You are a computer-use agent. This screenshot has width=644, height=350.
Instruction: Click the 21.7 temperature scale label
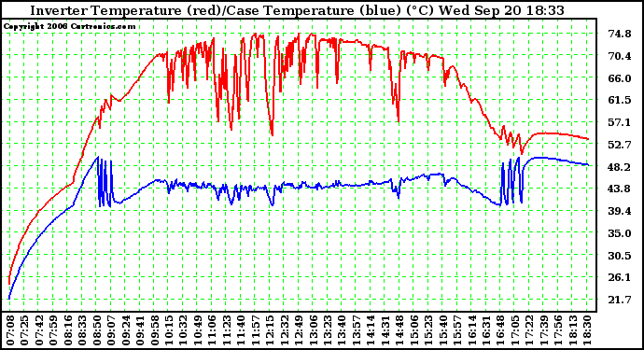click(620, 300)
